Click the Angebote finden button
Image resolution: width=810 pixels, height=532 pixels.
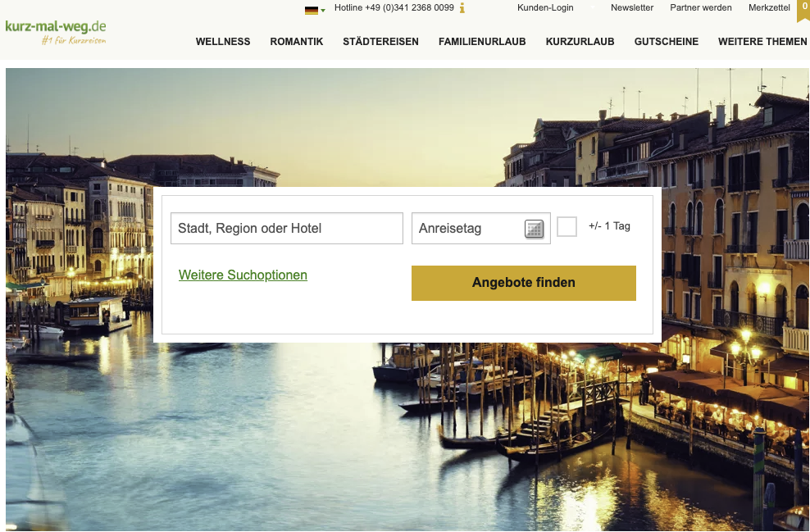click(524, 283)
